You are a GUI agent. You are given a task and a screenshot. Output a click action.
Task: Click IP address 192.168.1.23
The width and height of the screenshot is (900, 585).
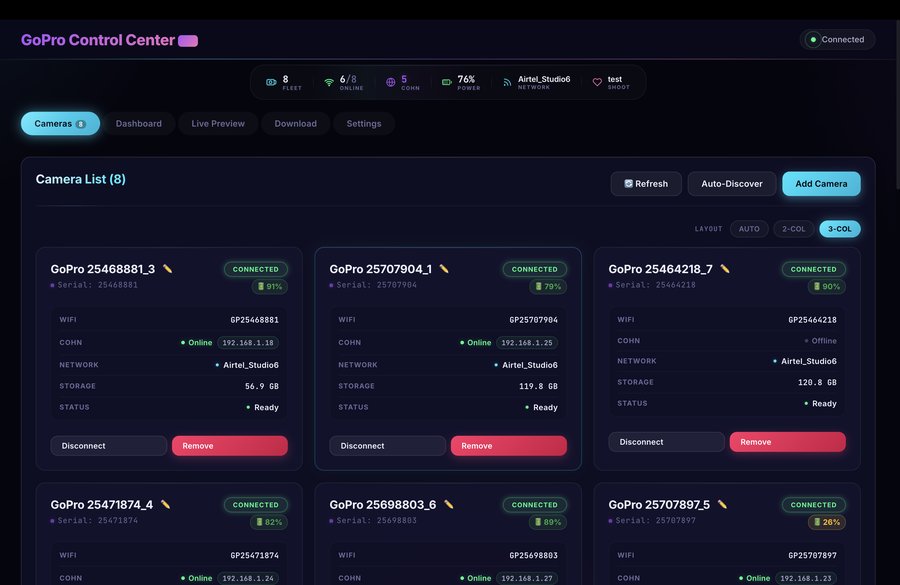click(x=806, y=578)
